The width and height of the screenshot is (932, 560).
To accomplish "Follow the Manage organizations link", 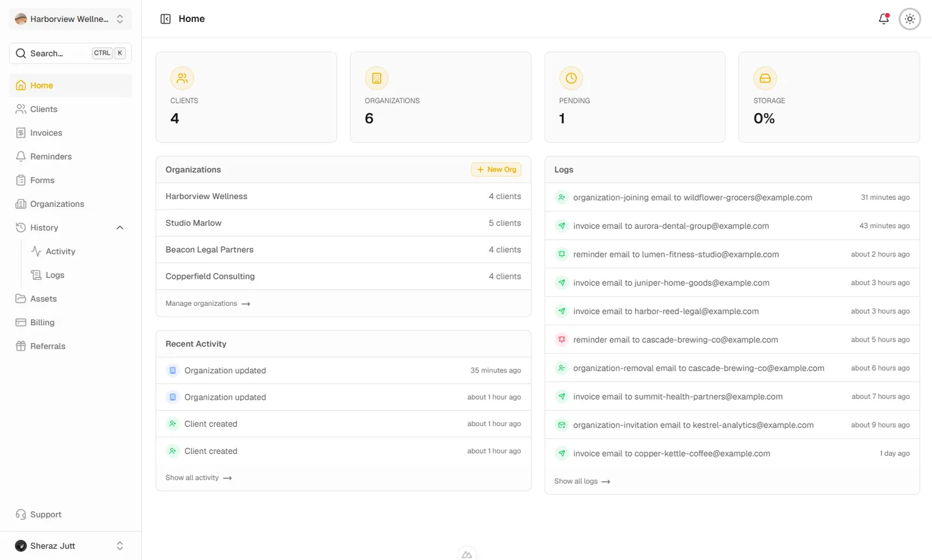I will coord(208,303).
